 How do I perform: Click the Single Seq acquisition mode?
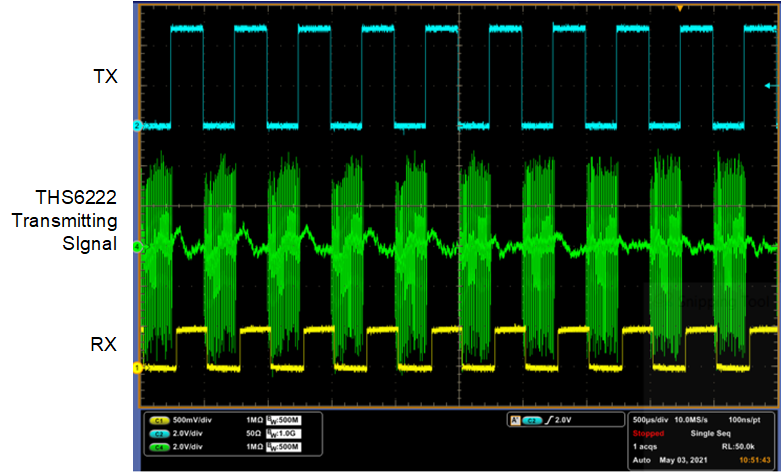coord(710,434)
